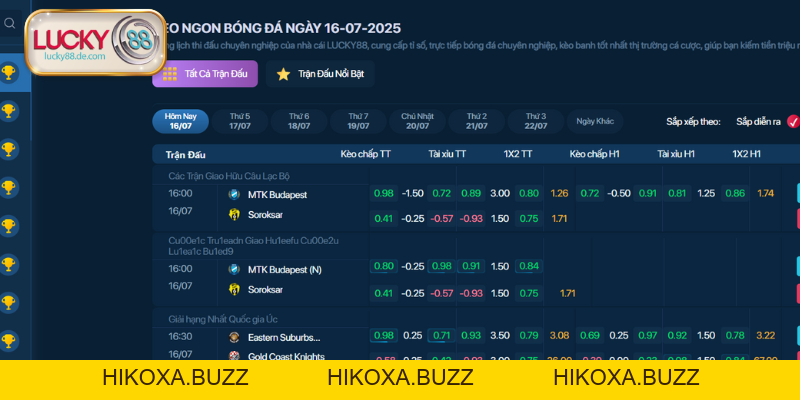Toggle the Sắp diễn ra red checkmark

793,121
